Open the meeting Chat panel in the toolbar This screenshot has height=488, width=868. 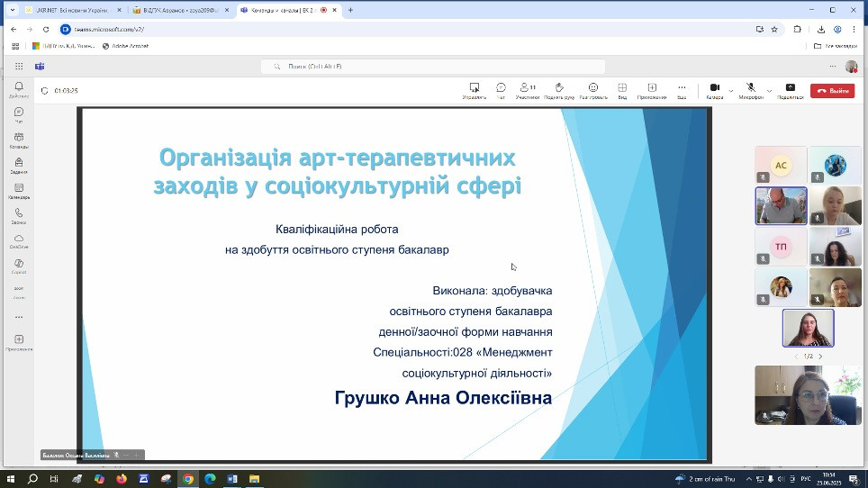(501, 90)
